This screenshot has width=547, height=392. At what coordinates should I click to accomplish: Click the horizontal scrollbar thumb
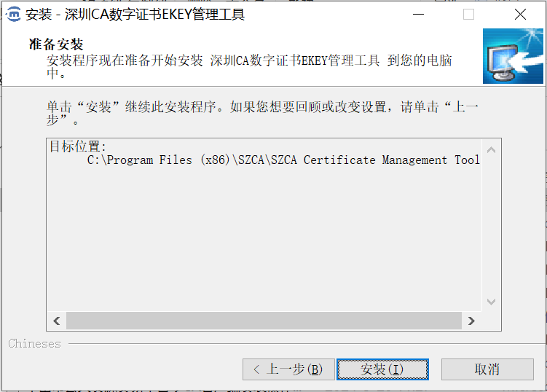264,321
